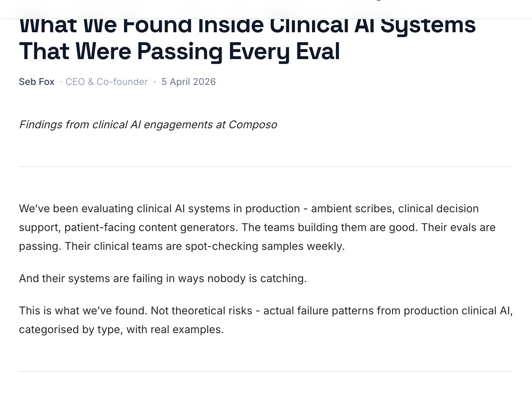Click the phrase 'patient-facing content generators'
Image resolution: width=532 pixels, height=403 pixels.
click(151, 227)
